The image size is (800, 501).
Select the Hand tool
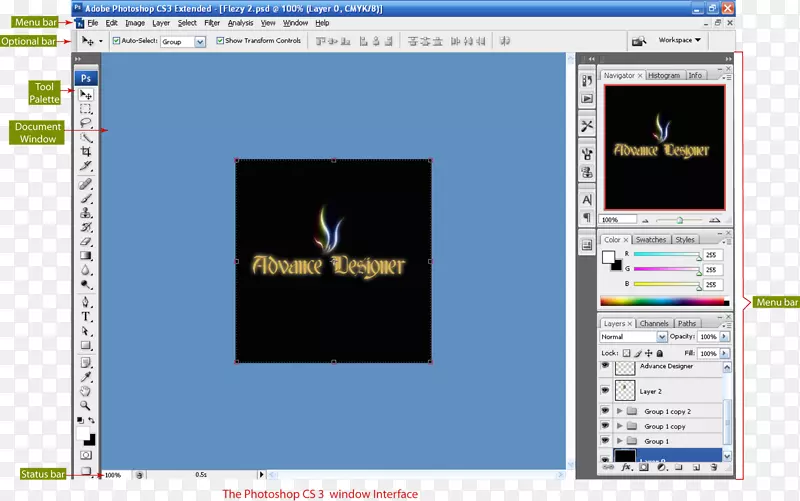(x=86, y=391)
